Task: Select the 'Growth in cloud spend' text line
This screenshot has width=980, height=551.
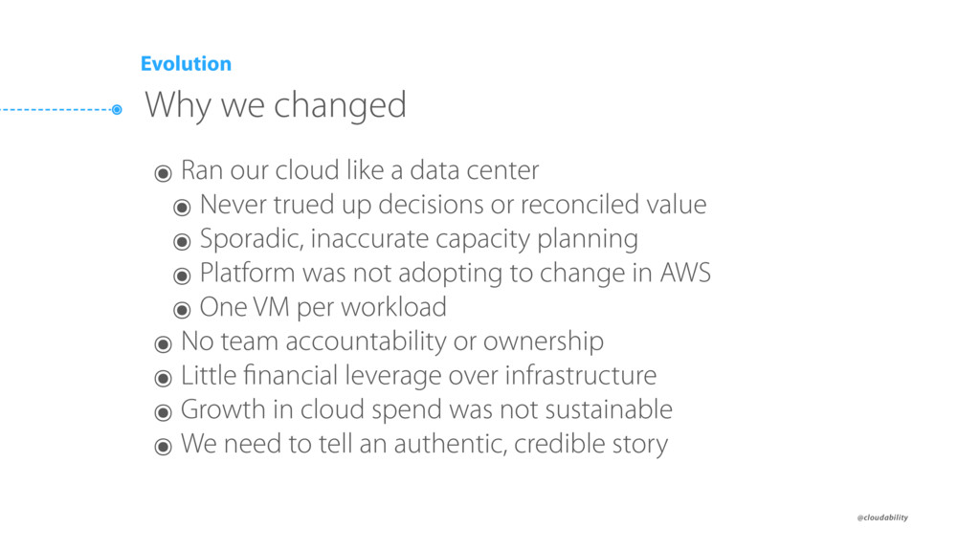Action: point(426,409)
